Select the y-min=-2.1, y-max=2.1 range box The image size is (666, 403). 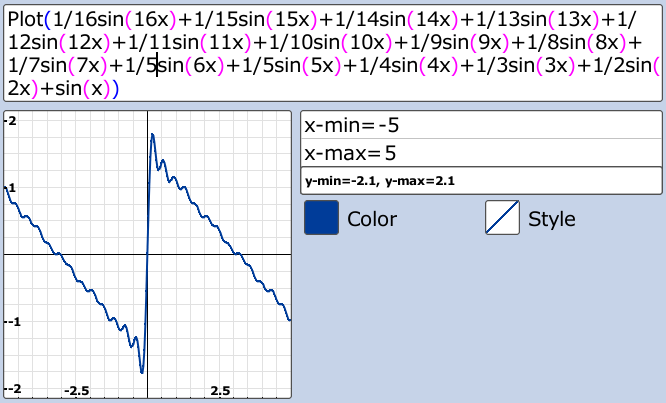point(481,181)
